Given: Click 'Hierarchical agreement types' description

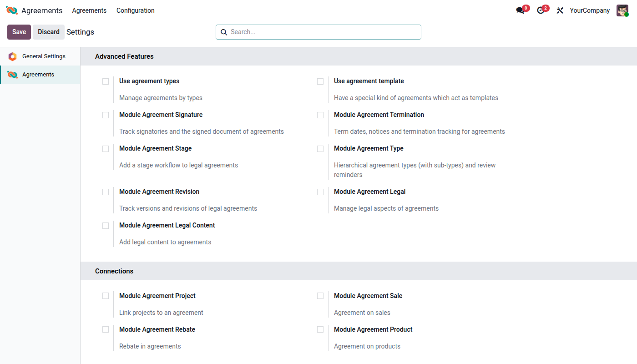Looking at the screenshot, I should (x=415, y=170).
